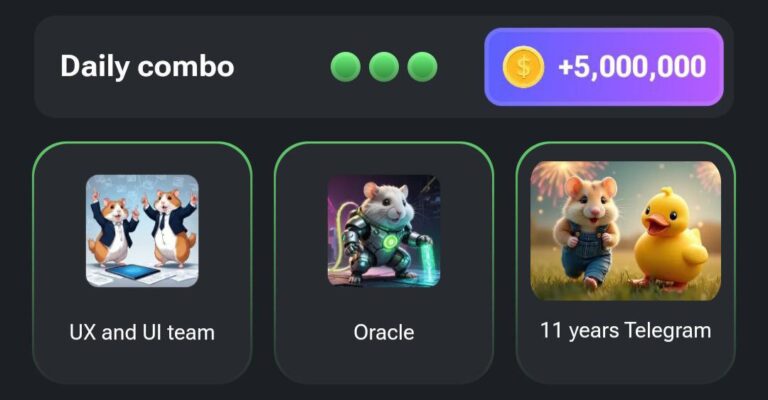Click the +5,000,000 reward amount
Viewport: 768px width, 400px height.
[x=632, y=67]
